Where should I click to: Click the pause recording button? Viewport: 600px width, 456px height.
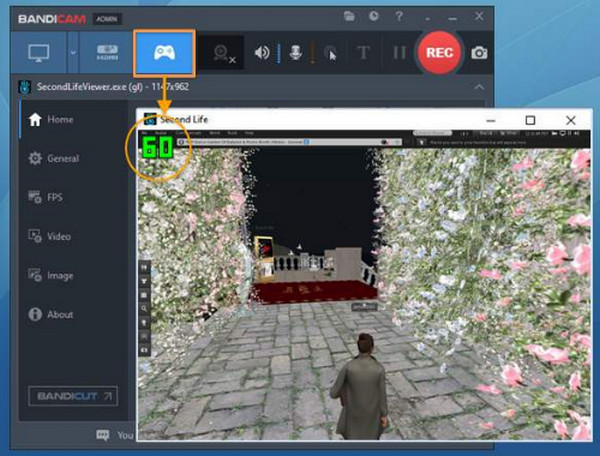[x=400, y=53]
